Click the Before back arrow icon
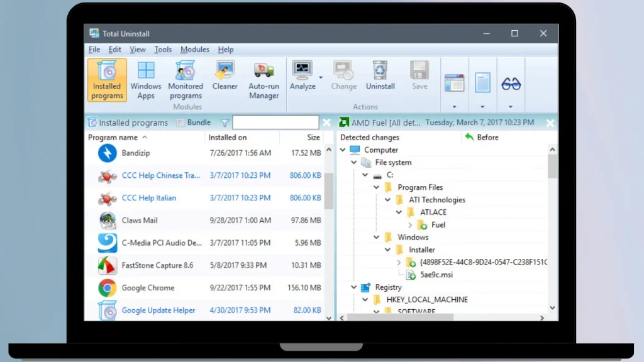Viewport: 644px width, 362px height. click(x=469, y=137)
